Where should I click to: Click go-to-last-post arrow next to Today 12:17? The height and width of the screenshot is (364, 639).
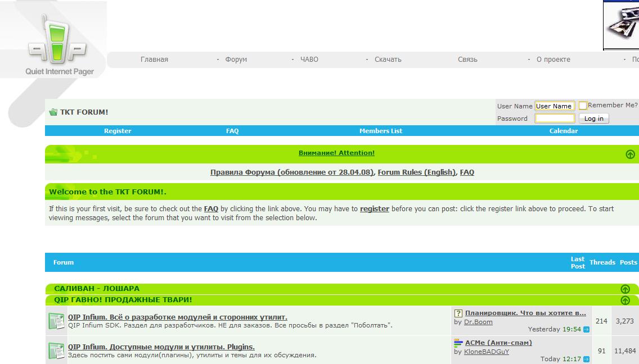tap(586, 359)
